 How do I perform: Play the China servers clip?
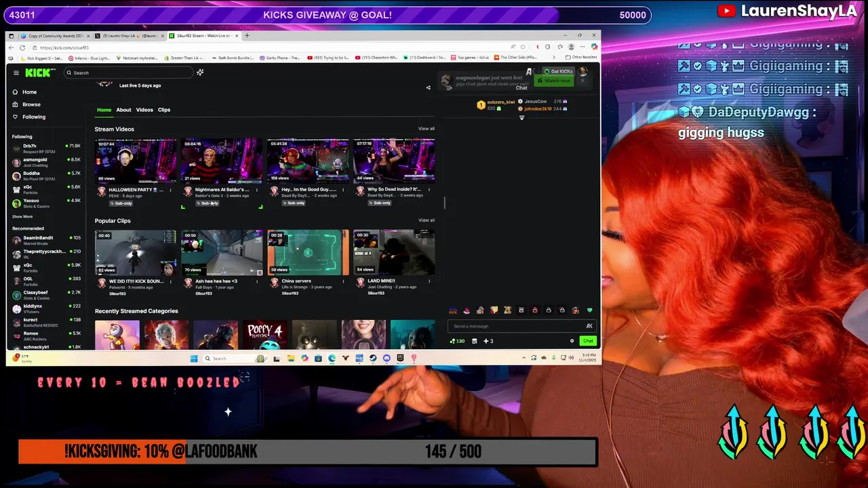pyautogui.click(x=308, y=253)
